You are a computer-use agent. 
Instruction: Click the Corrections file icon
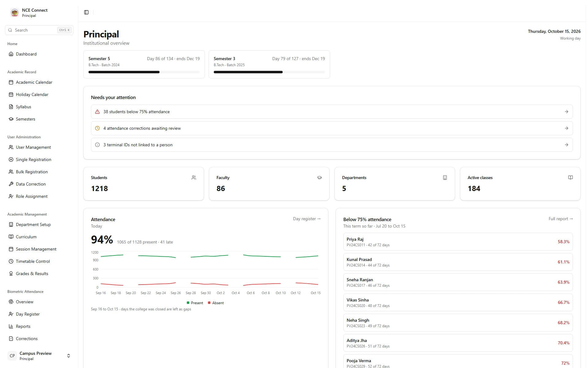coord(11,339)
